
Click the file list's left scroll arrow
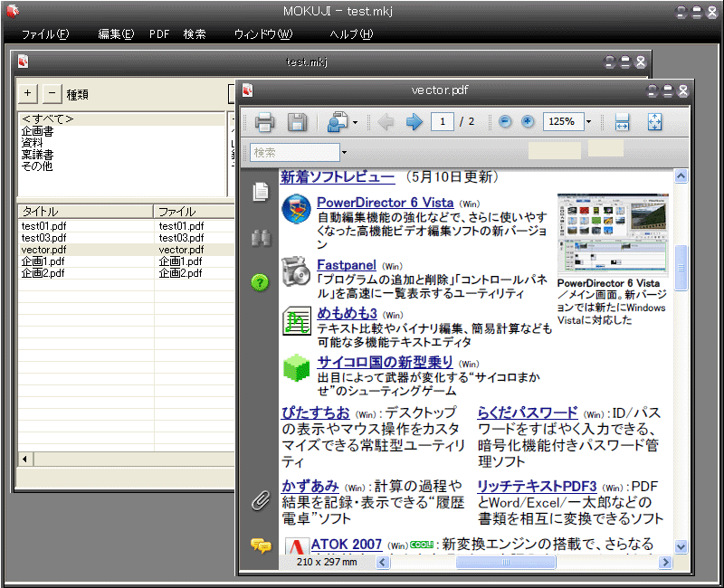25,459
